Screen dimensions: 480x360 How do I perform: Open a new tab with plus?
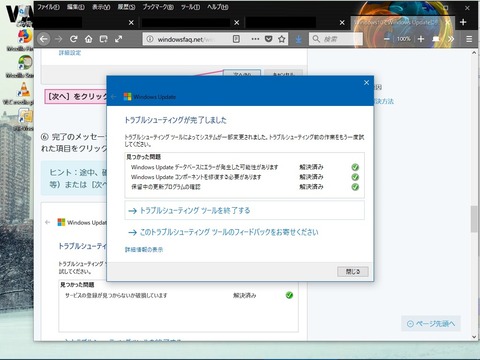tap(463, 22)
